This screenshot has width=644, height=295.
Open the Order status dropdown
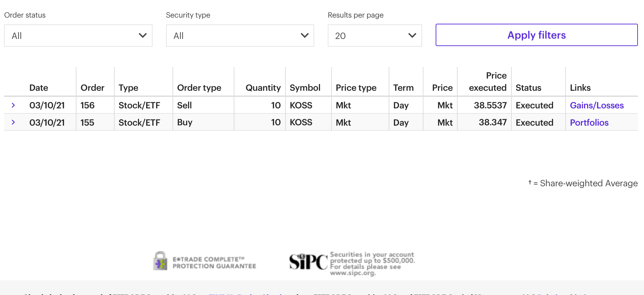tap(78, 36)
